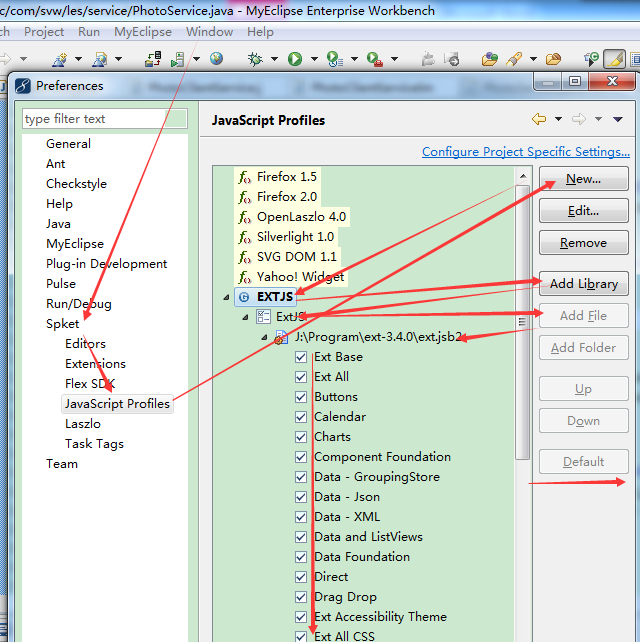Click the yellow back arrow in Preferences
Image resolution: width=640 pixels, height=642 pixels.
[x=539, y=119]
